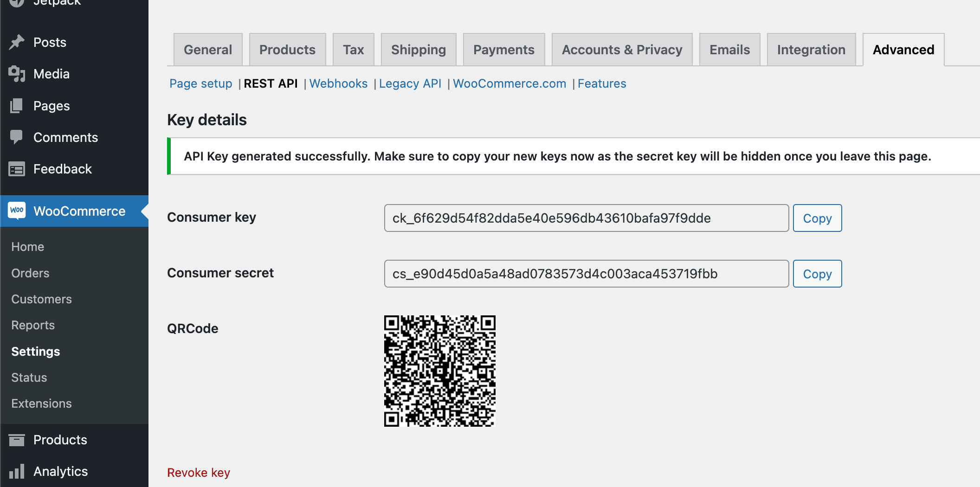This screenshot has height=487, width=980.
Task: Visit the Legacy API settings link
Action: (x=410, y=83)
